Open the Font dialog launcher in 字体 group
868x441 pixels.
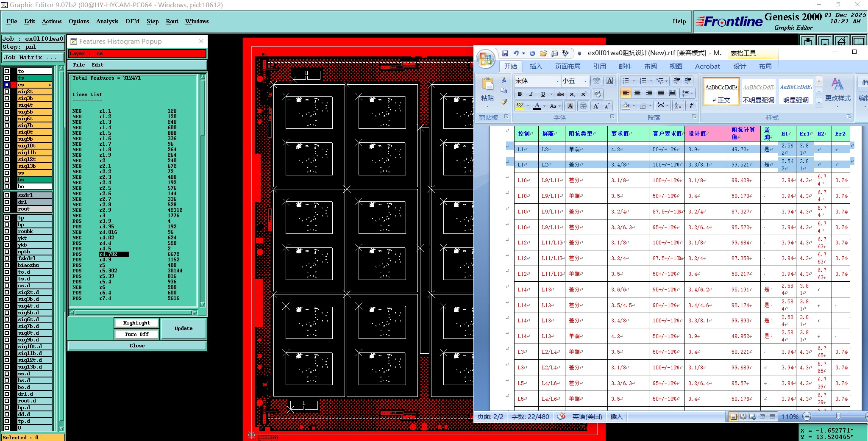click(612, 116)
